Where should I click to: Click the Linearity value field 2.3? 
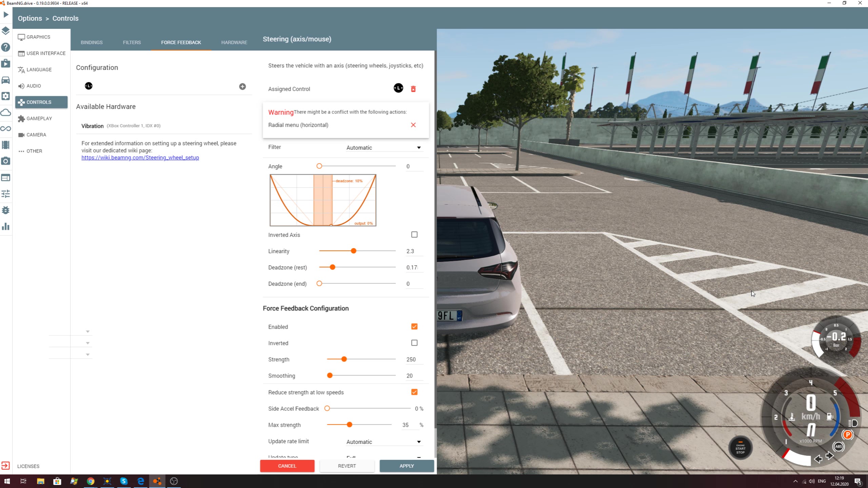click(414, 251)
